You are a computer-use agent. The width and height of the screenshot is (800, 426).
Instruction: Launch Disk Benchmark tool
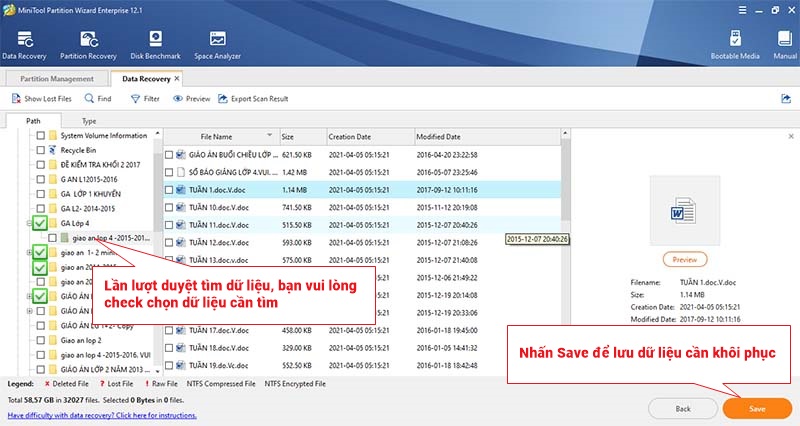click(x=155, y=39)
